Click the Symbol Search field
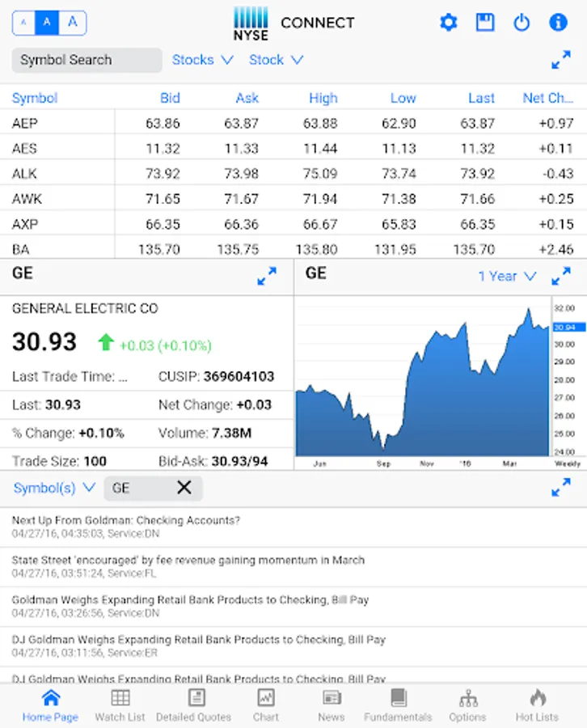 pos(87,60)
